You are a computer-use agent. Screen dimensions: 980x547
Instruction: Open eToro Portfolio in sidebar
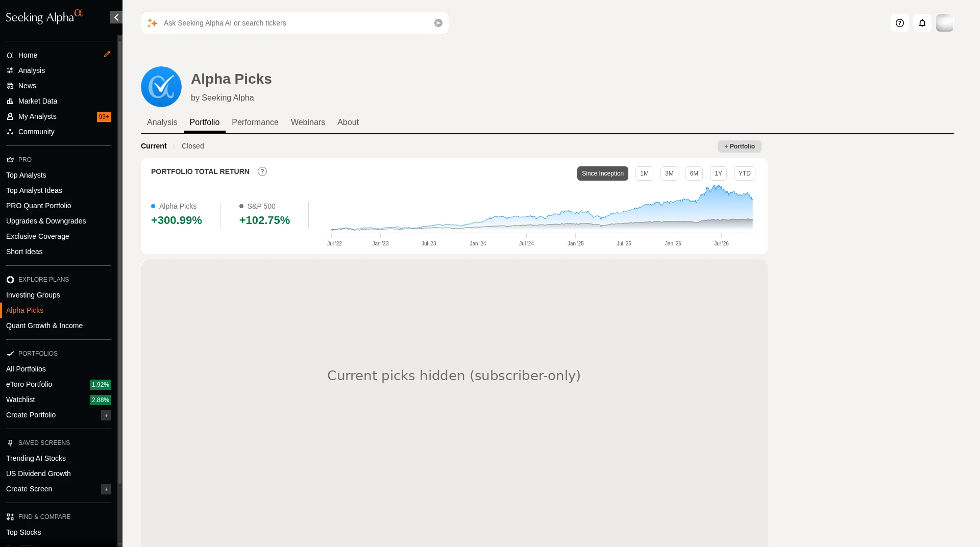[29, 384]
